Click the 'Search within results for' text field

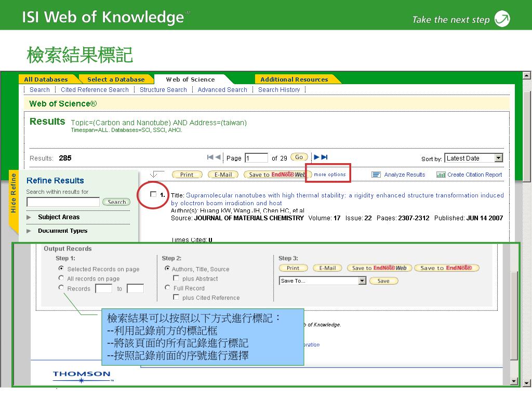pos(63,202)
